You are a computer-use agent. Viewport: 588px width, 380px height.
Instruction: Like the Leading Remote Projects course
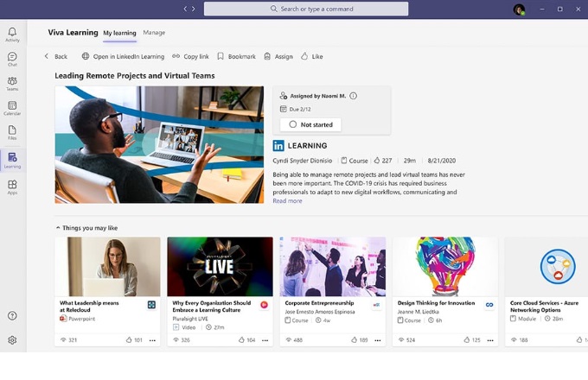(x=312, y=56)
